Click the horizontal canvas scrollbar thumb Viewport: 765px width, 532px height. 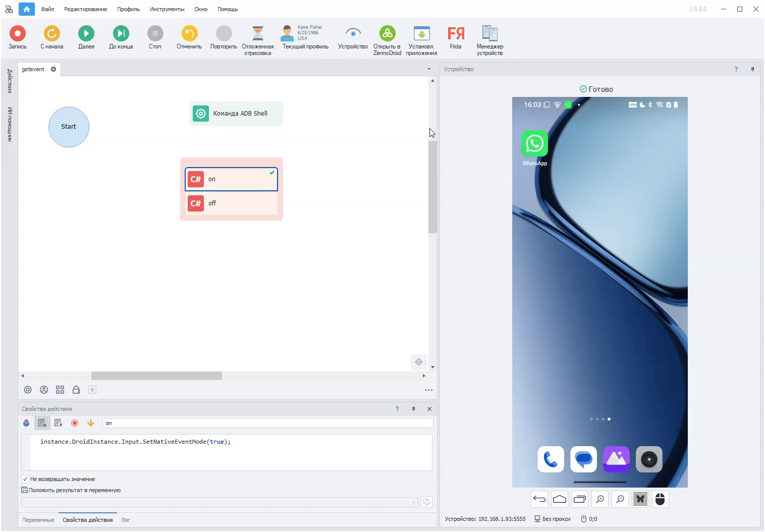[156, 376]
